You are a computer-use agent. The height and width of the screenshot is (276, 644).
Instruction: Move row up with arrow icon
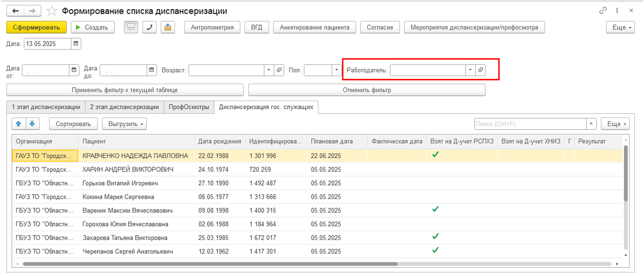(18, 124)
